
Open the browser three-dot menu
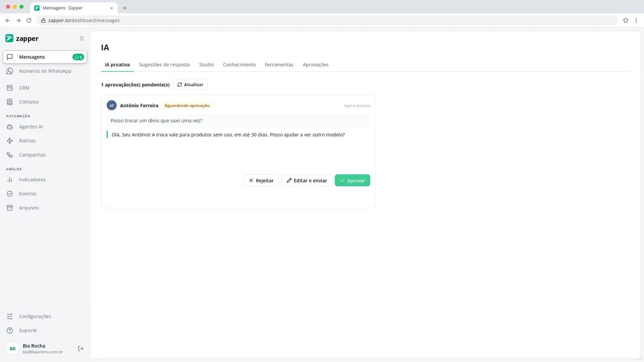pos(636,21)
